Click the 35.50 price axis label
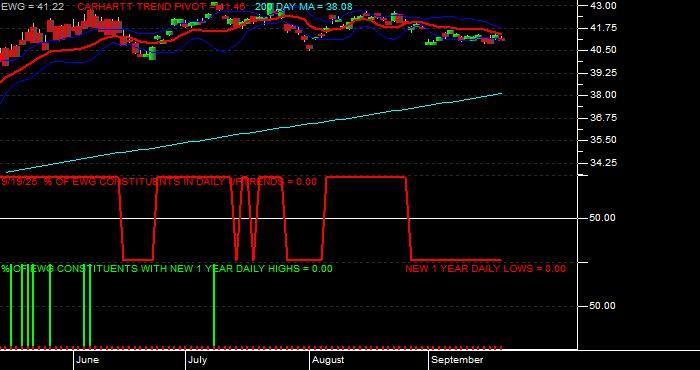Viewport: 700px width, 370px height. click(604, 140)
